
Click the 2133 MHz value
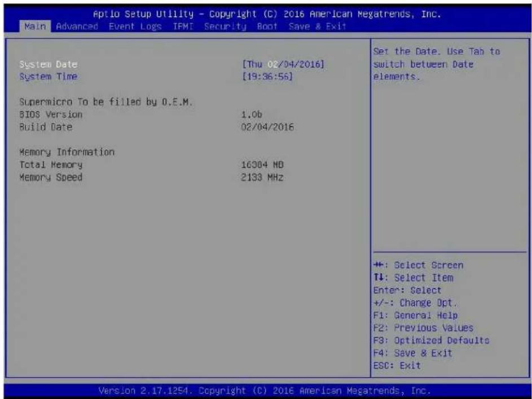click(x=262, y=177)
